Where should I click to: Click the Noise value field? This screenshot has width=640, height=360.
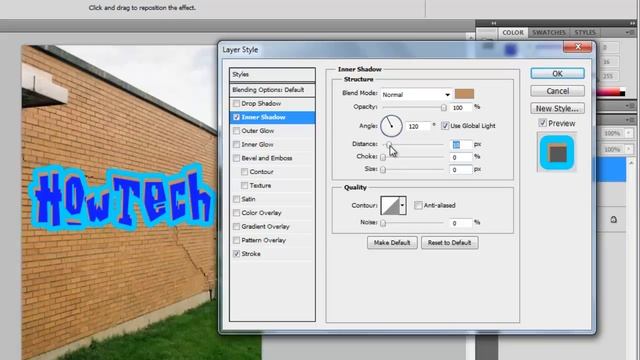tap(462, 223)
